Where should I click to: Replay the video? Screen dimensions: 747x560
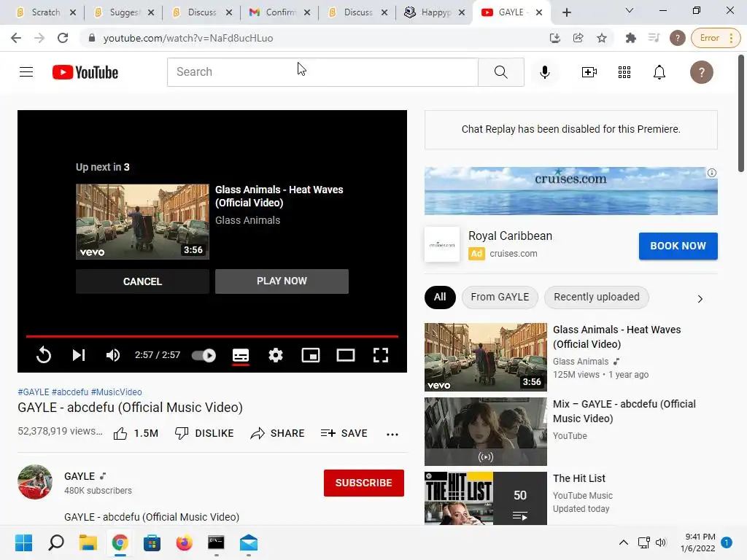click(43, 355)
